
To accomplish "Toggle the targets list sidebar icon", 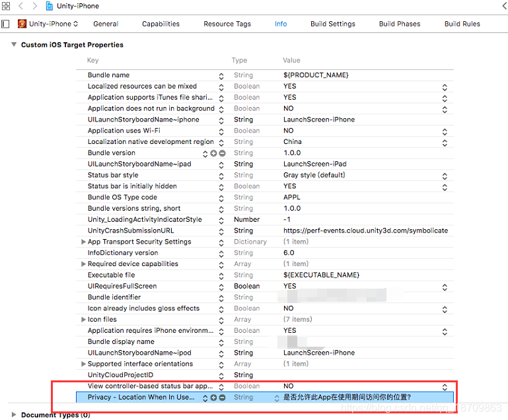I will click(5, 24).
